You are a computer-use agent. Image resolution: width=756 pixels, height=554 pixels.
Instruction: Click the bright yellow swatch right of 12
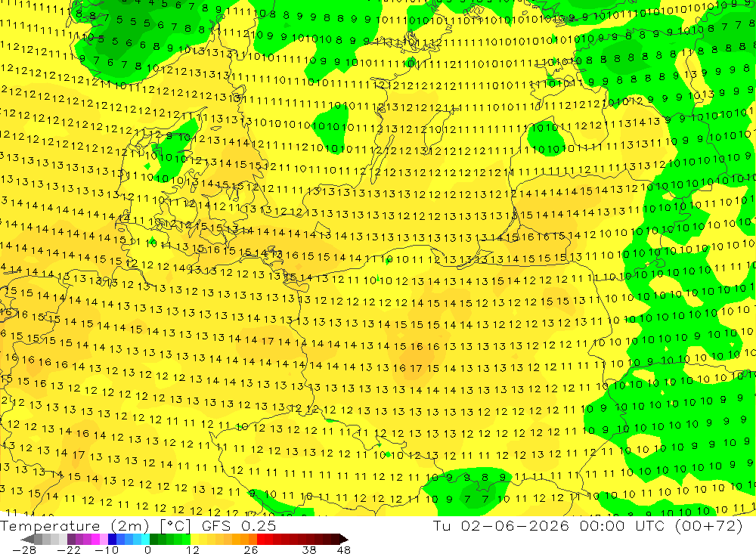pos(195,539)
